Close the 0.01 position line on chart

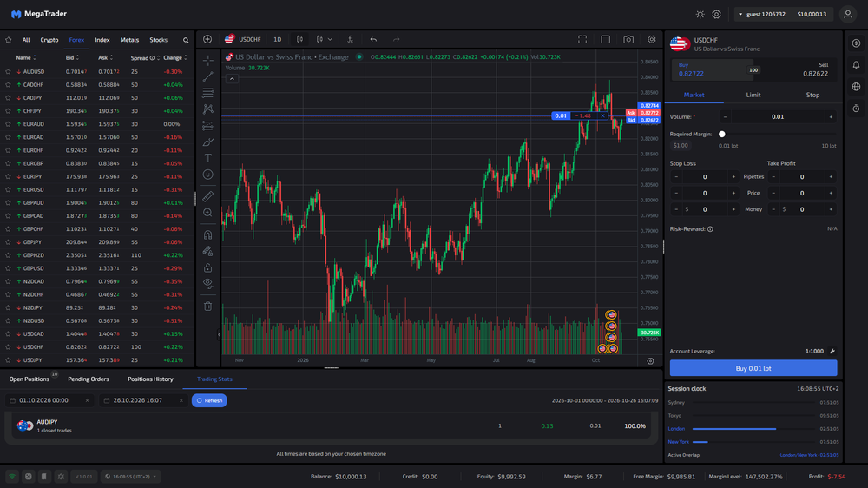point(603,115)
